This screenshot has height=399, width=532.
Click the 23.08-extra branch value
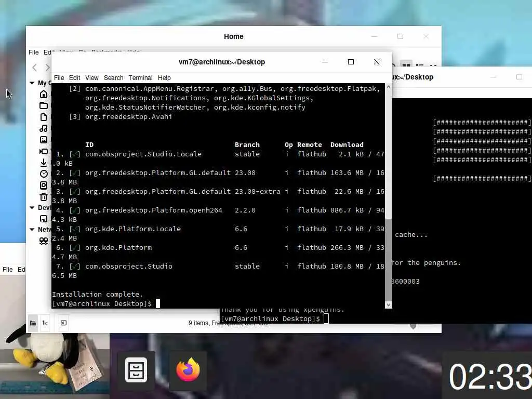pyautogui.click(x=258, y=191)
